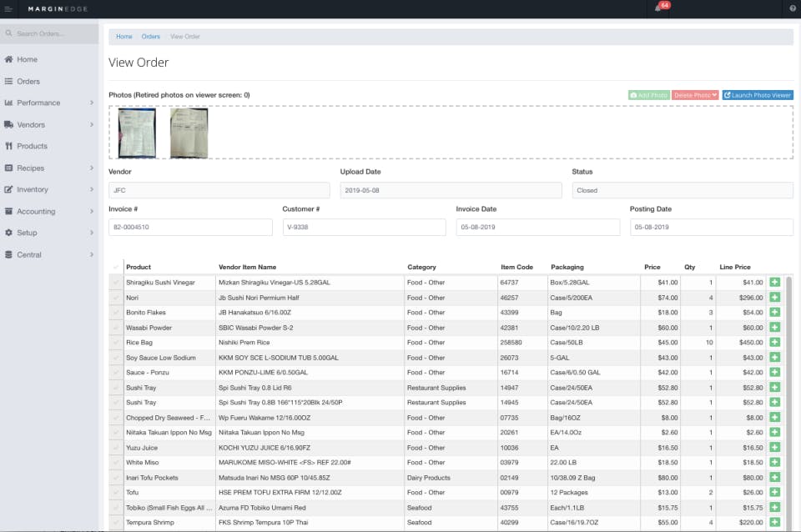Launch the Photo Viewer
Screen dimensions: 801x532
tap(758, 94)
